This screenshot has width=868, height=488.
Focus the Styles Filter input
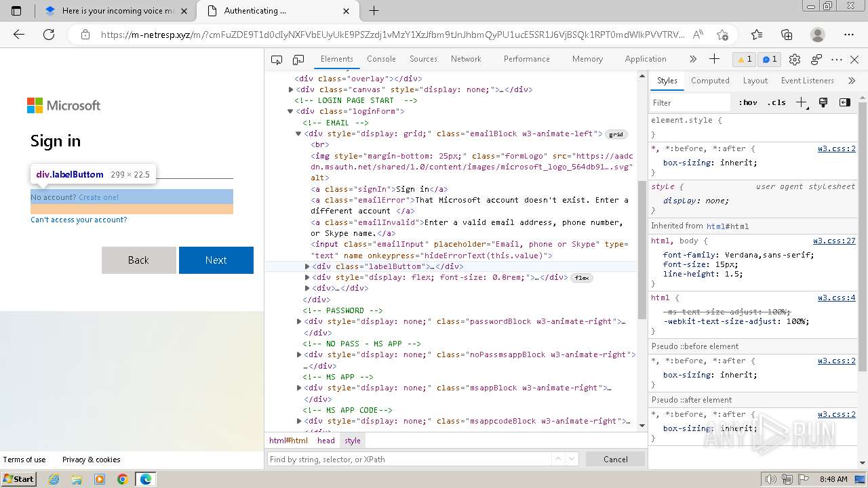pos(689,103)
